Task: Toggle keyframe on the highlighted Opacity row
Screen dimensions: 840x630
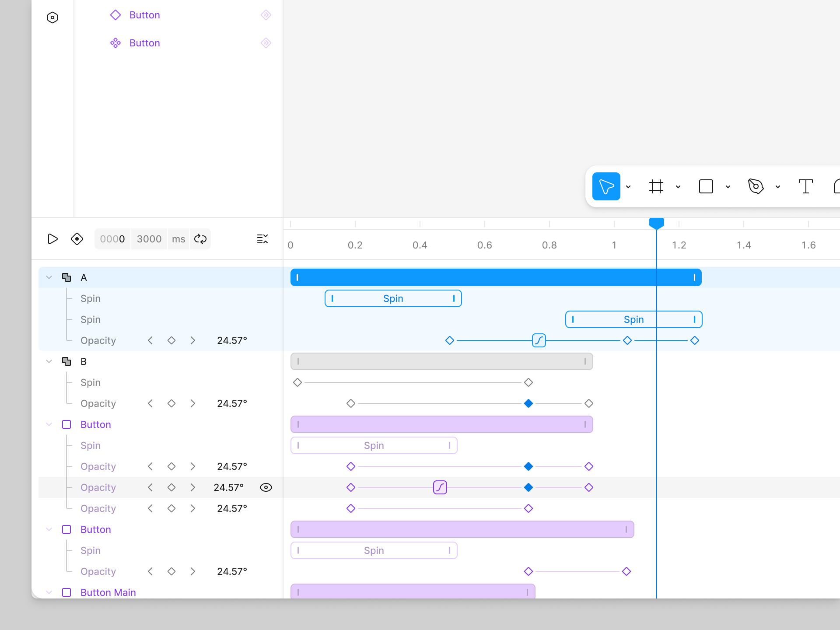Action: [171, 487]
